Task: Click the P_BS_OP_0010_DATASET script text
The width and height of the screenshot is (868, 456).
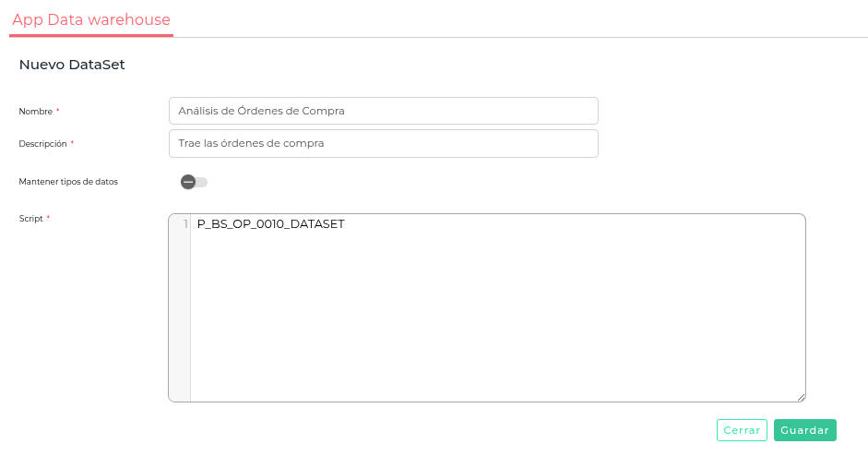Action: pyautogui.click(x=270, y=223)
